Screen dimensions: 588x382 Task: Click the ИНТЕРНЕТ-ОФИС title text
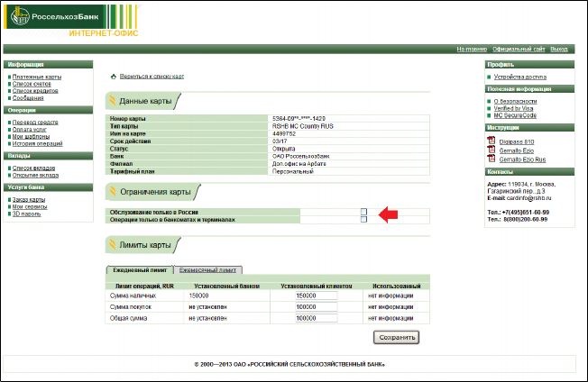(104, 33)
